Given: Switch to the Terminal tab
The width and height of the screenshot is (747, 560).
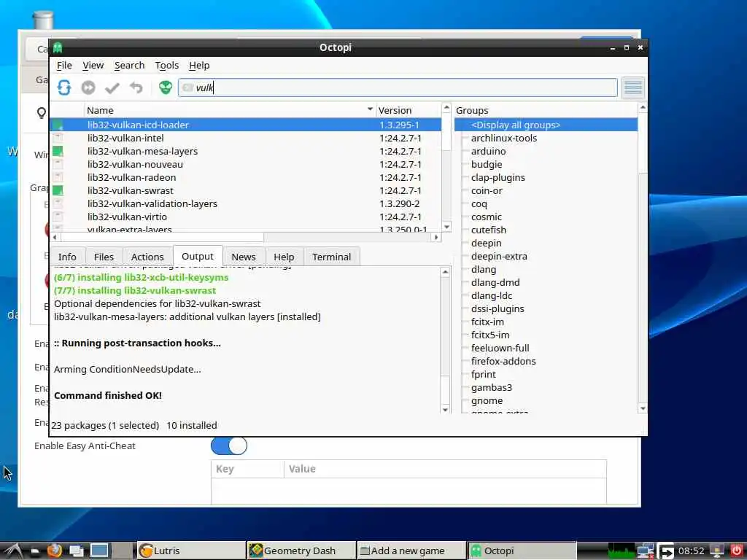Looking at the screenshot, I should 332,257.
